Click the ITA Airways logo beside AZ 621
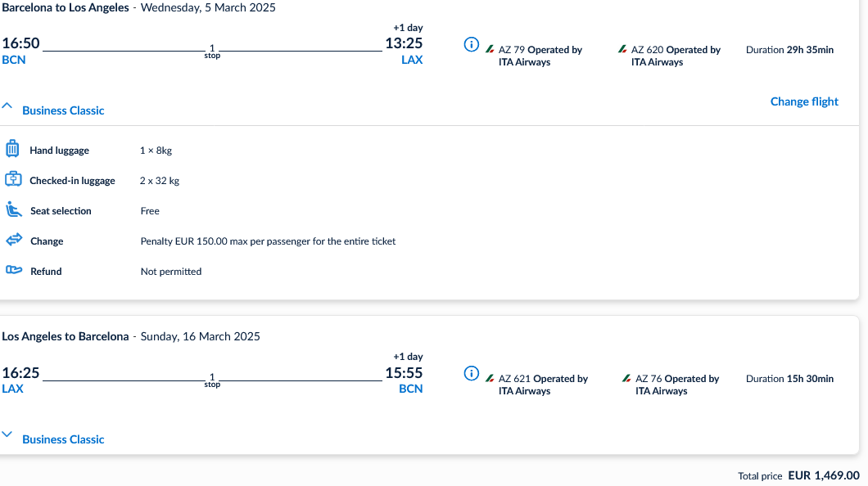868x486 pixels. pos(491,379)
